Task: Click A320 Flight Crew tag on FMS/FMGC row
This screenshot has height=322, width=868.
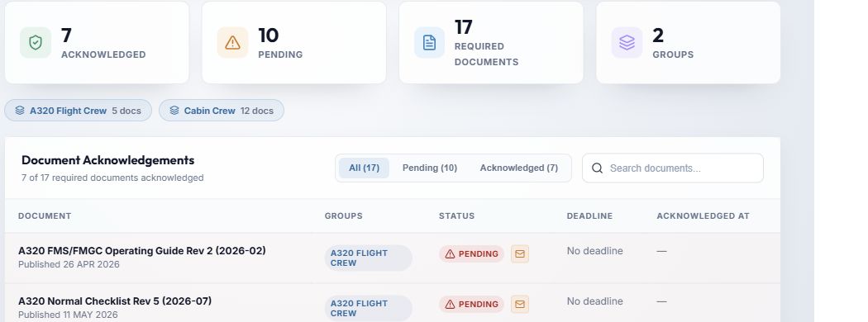Action: (368, 258)
